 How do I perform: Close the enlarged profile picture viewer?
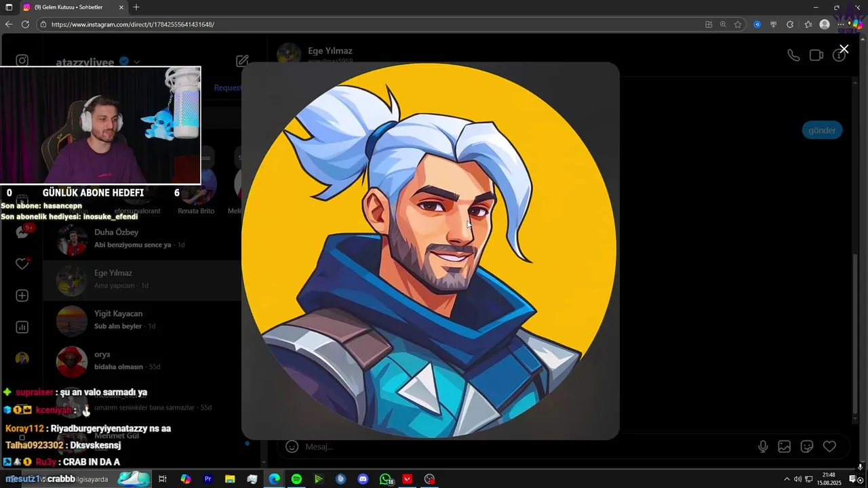pos(844,49)
